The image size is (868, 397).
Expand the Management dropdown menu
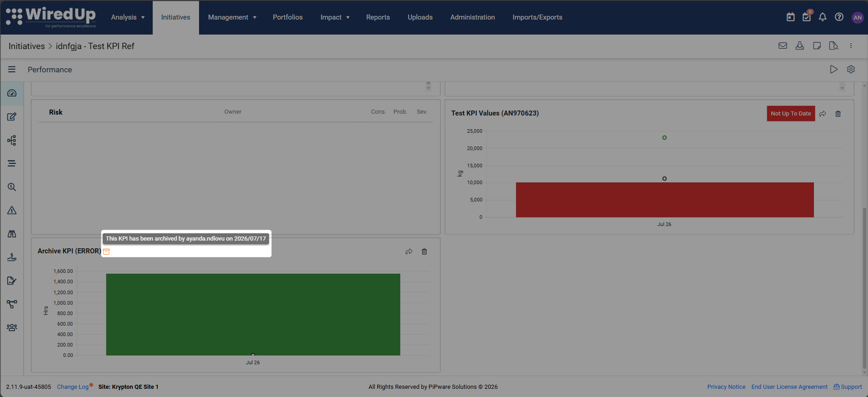232,17
